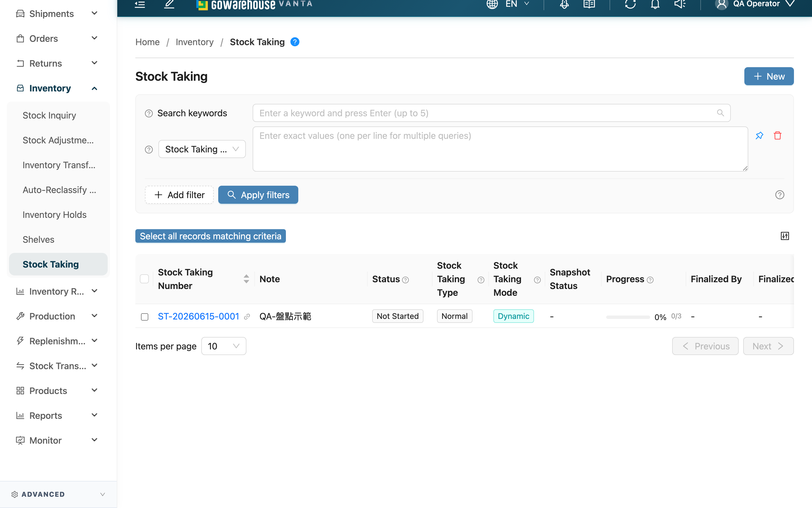Screen dimensions: 812x508
Task: Delete filter using red trash icon
Action: tap(777, 135)
